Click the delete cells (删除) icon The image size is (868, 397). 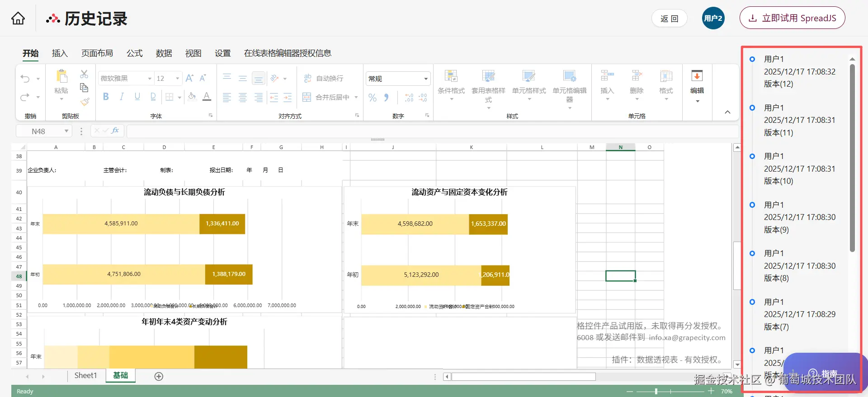pos(637,75)
